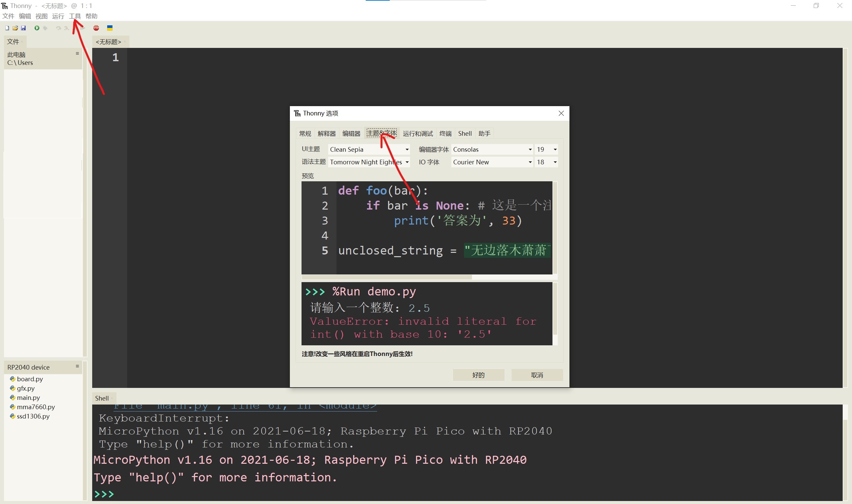Open the IO 字体 Courier New dropdown
The width and height of the screenshot is (852, 504).
tap(492, 162)
